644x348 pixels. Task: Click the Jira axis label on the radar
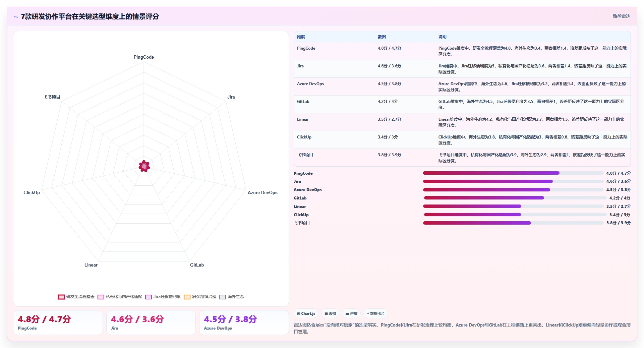point(231,97)
